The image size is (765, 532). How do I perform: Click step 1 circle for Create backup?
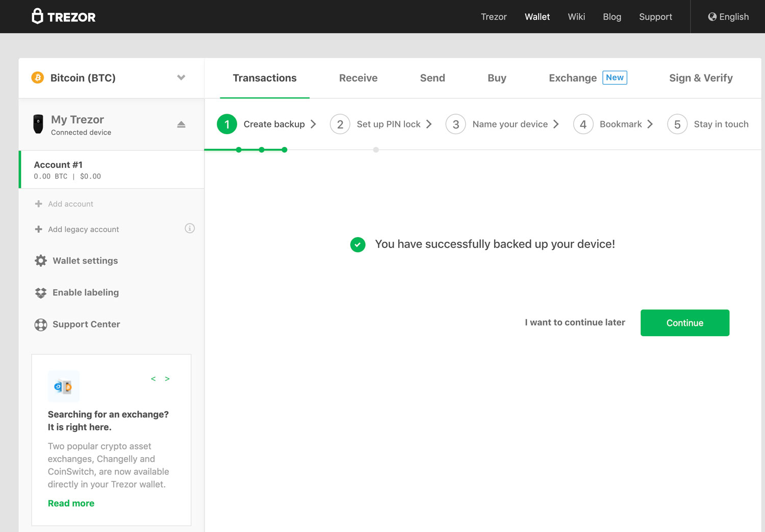[227, 124]
